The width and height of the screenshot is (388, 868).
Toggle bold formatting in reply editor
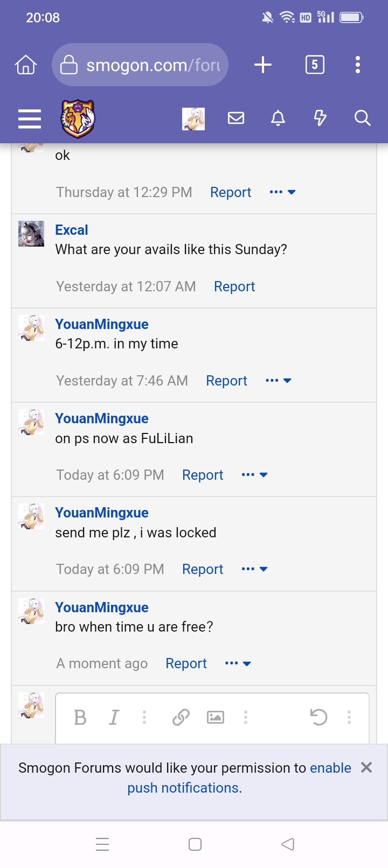[80, 717]
